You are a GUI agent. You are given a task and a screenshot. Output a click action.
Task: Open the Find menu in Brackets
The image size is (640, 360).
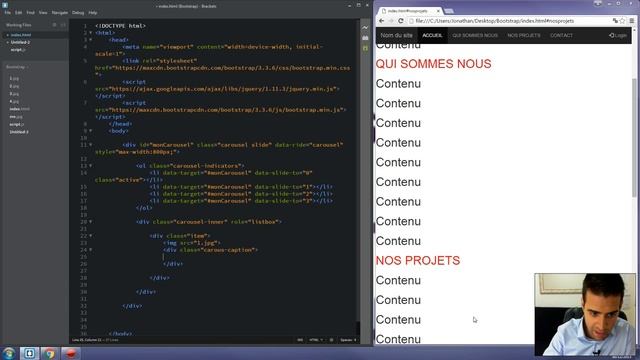pyautogui.click(x=31, y=13)
